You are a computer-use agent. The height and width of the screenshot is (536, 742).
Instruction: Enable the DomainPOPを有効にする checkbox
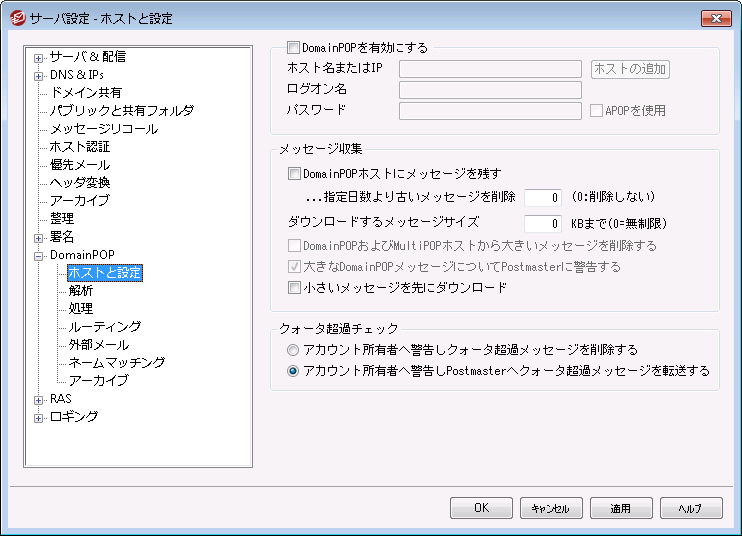(294, 46)
